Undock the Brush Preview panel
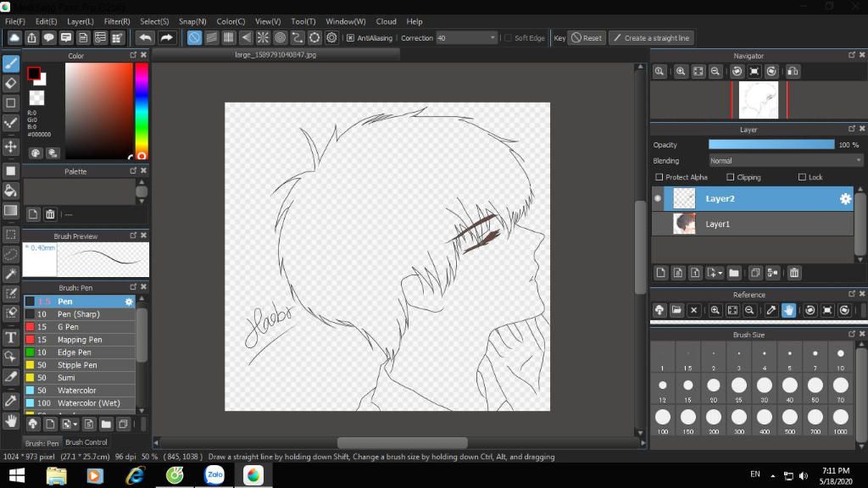The image size is (868, 488). click(x=133, y=236)
